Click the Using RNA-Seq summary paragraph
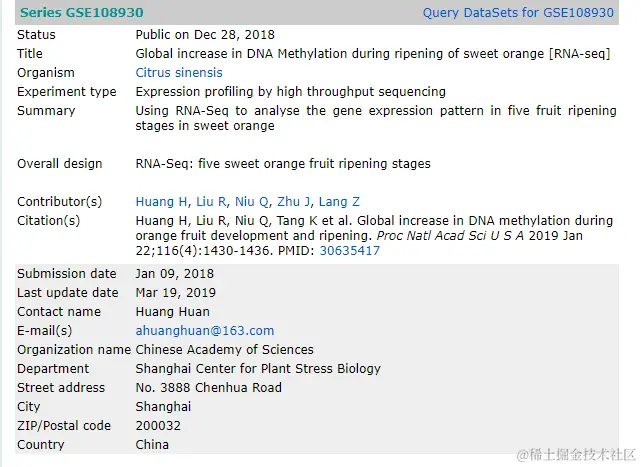 374,118
